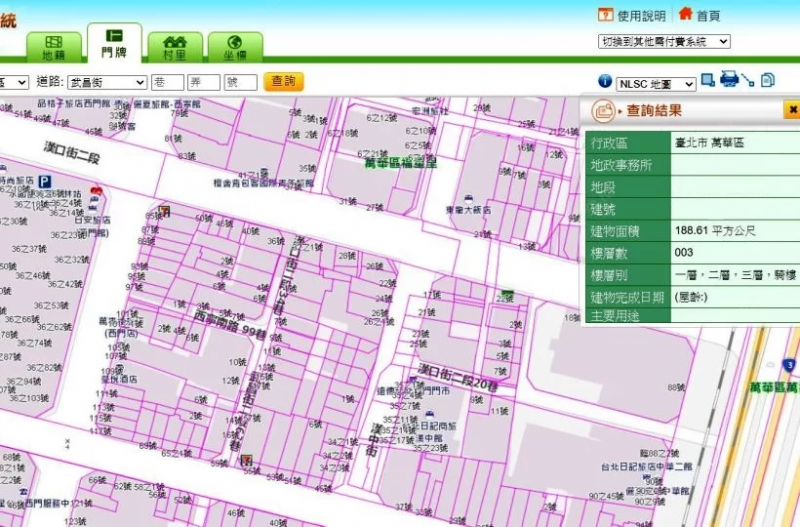Image resolution: width=800 pixels, height=527 pixels.
Task: Click the 西寧南路 99巷 label on the map
Action: (230, 323)
